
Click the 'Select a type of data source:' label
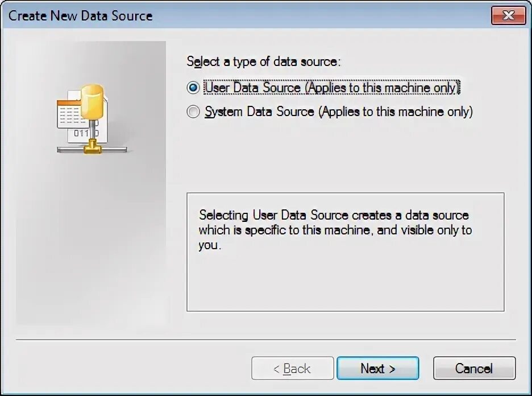coord(263,61)
